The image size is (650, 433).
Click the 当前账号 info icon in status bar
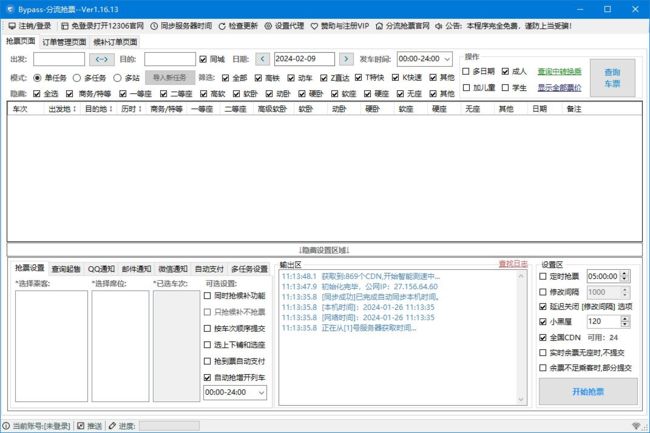coord(6,426)
